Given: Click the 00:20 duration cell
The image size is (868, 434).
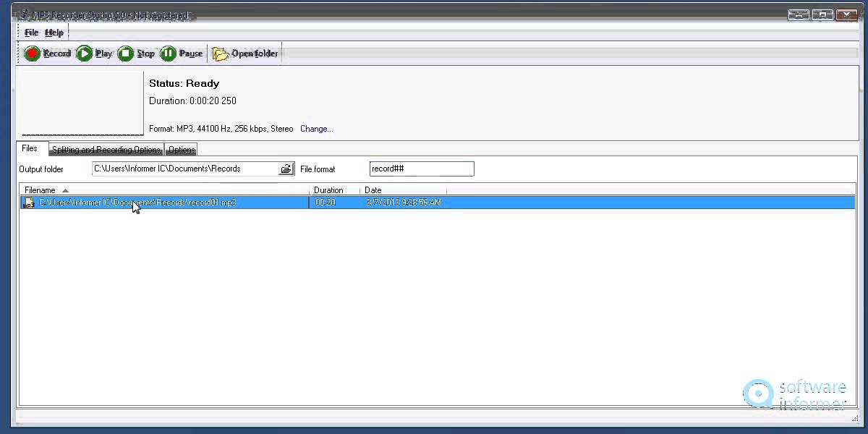Looking at the screenshot, I should pos(325,203).
